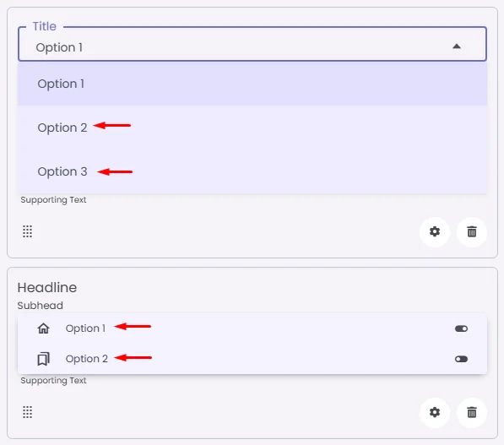Click drag handle of Headline card
This screenshot has height=445, width=504.
click(27, 412)
